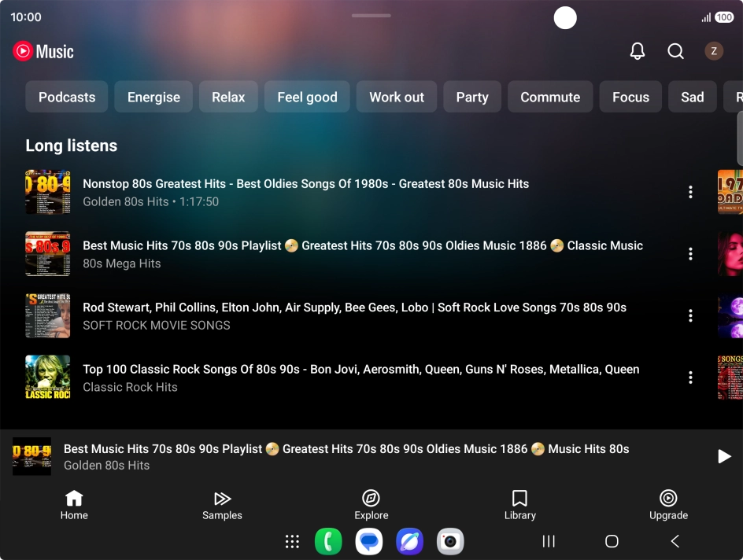743x560 pixels.
Task: Open the notifications bell
Action: 638,51
